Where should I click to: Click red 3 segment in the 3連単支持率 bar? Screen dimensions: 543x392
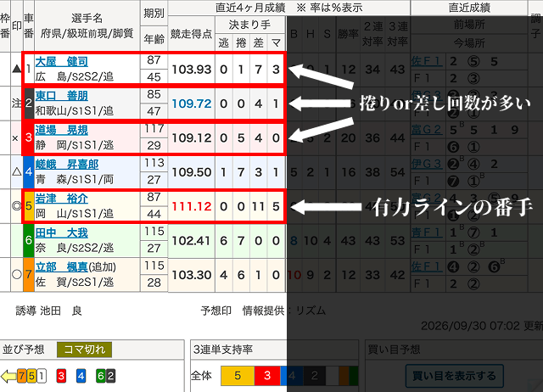click(267, 376)
